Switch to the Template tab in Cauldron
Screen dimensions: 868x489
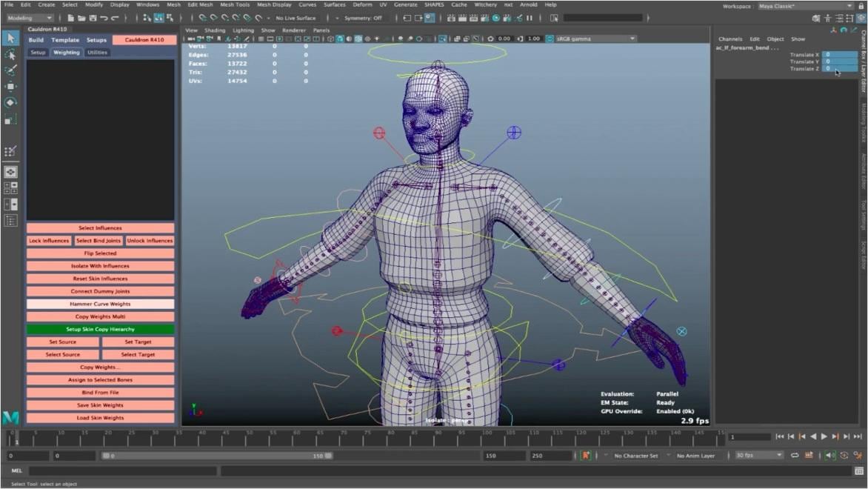(x=64, y=40)
